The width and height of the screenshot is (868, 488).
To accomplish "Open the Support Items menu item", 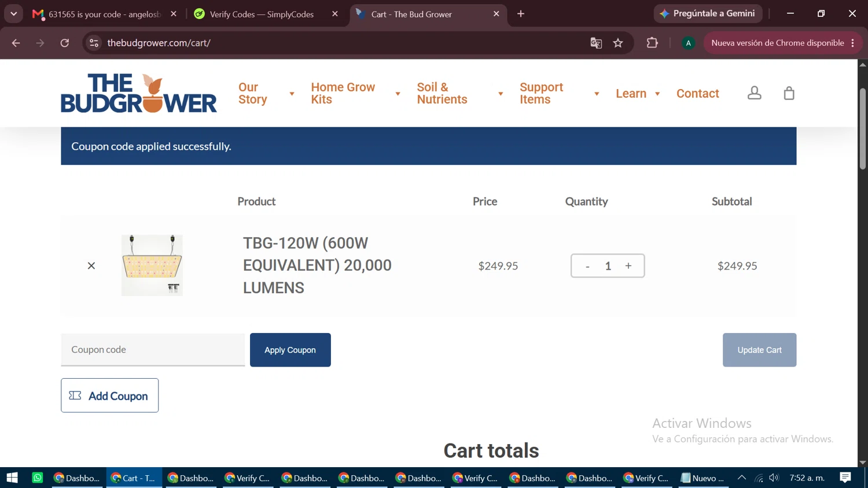I will click(x=542, y=93).
